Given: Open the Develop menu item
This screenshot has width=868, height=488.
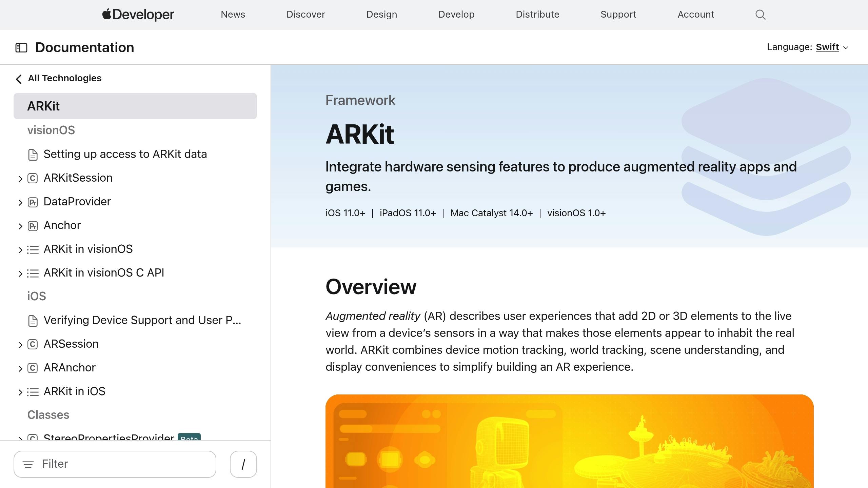Looking at the screenshot, I should click(x=456, y=15).
